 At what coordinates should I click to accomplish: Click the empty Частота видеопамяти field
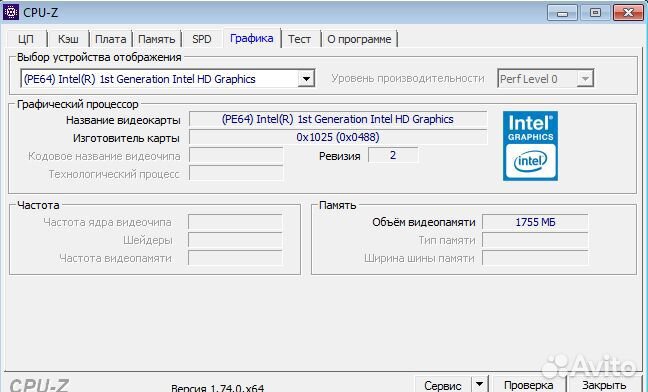tap(235, 258)
